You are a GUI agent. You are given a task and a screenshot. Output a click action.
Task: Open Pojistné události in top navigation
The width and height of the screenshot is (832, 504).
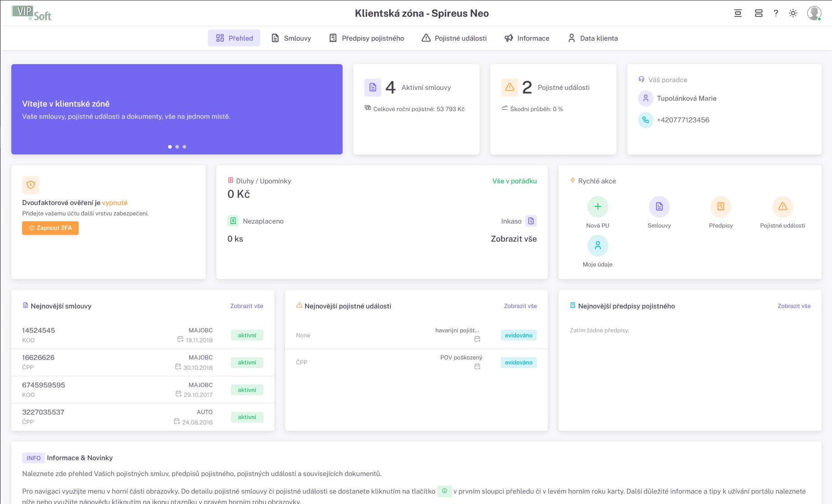pos(454,38)
